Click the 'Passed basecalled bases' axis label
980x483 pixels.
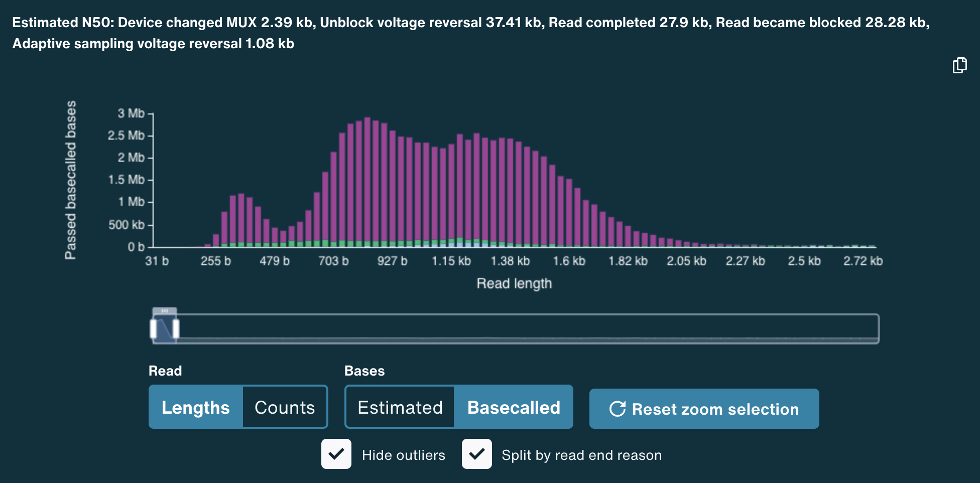click(71, 180)
